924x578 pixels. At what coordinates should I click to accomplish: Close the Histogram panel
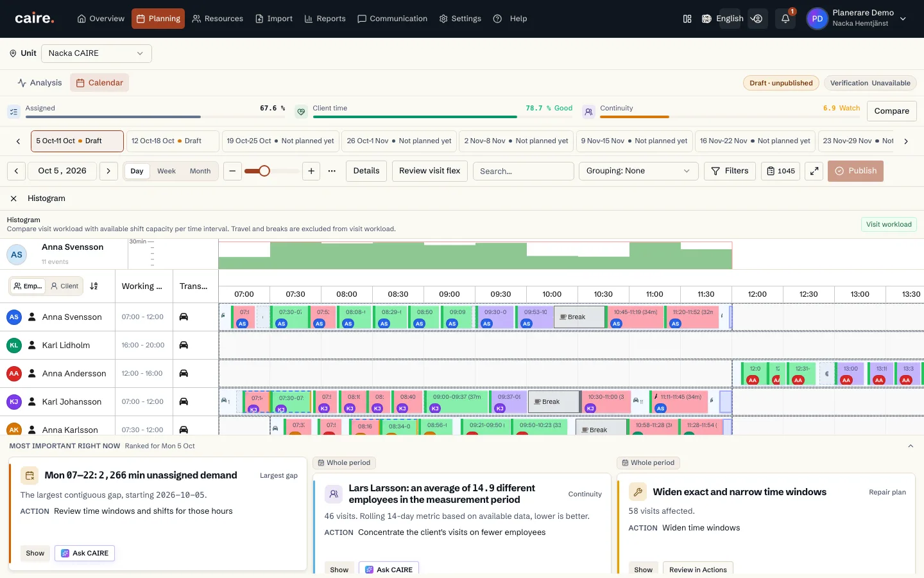13,198
